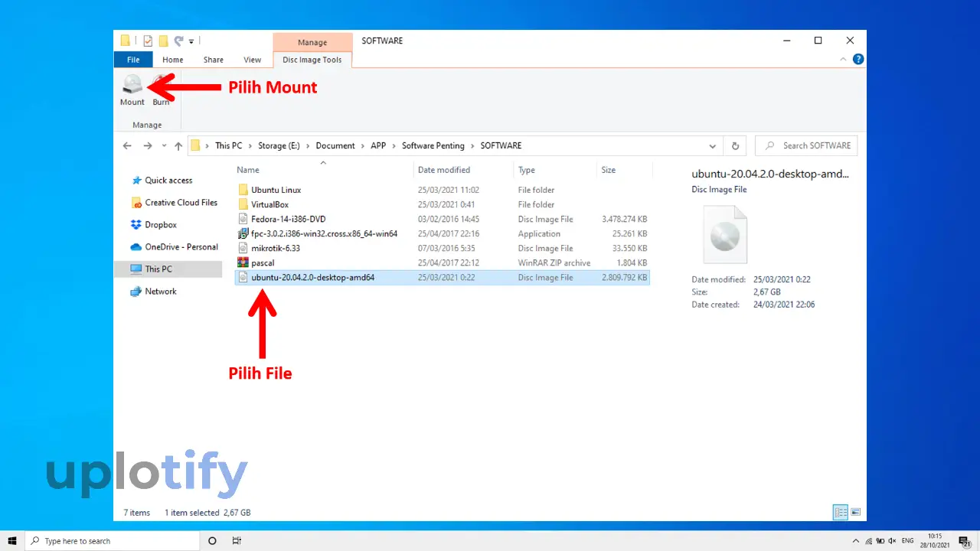
Task: Expand the chevron after Storage (E:) breadcrumb
Action: (x=308, y=145)
